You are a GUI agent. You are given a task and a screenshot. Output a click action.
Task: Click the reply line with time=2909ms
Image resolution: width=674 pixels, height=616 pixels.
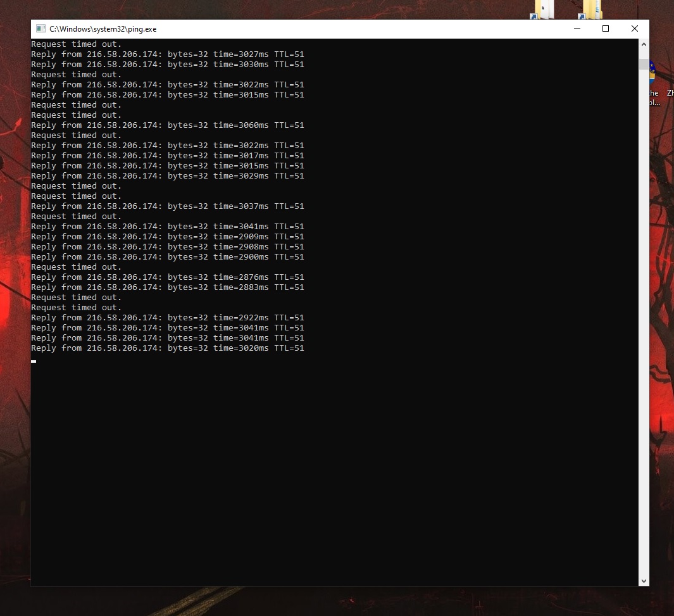pyautogui.click(x=168, y=236)
